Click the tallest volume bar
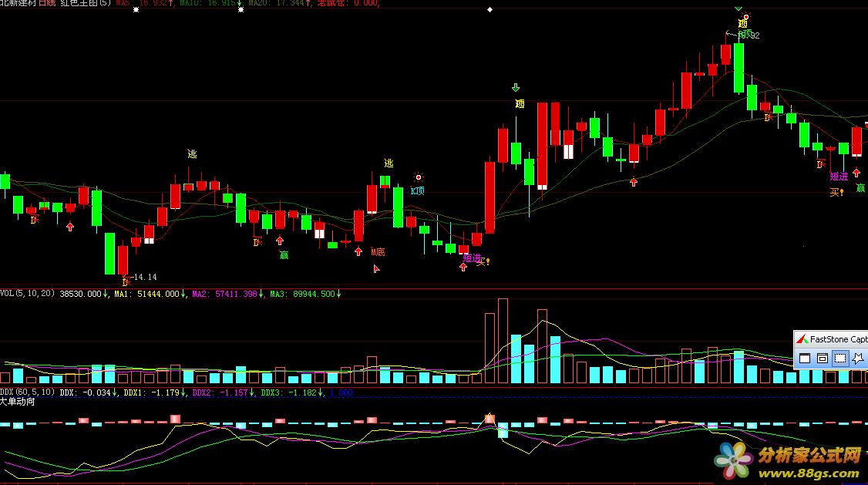Viewport: 868px width, 485px height. click(503, 341)
